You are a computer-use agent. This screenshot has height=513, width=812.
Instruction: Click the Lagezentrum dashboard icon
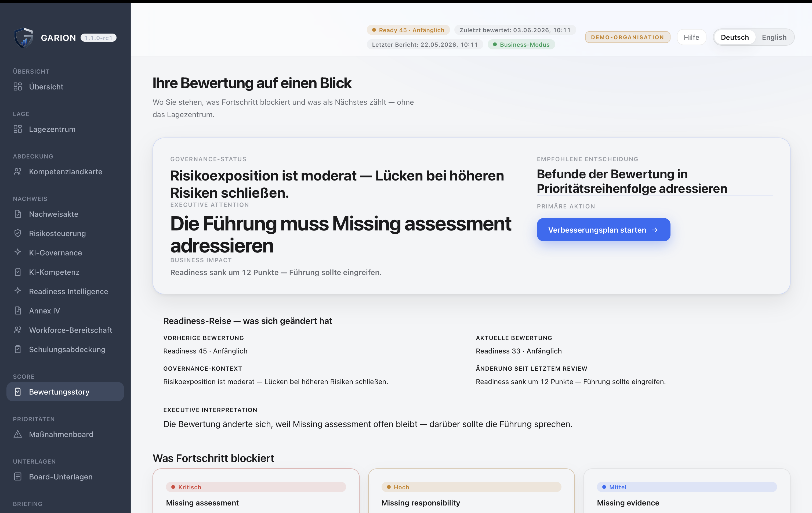coord(17,129)
